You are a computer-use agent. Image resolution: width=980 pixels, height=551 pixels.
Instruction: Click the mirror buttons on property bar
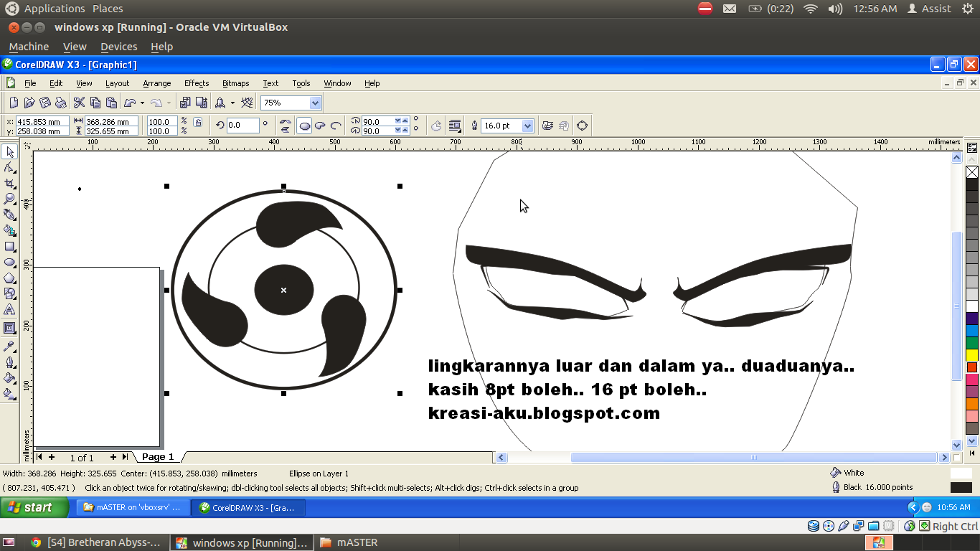[x=286, y=126]
